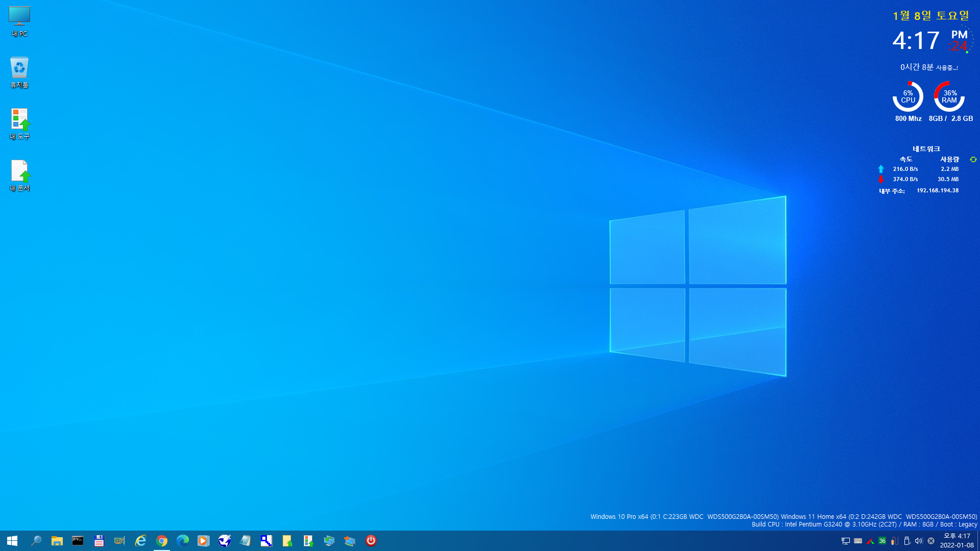Click the red power button taskbar icon
This screenshot has width=980, height=551.
[x=371, y=541]
